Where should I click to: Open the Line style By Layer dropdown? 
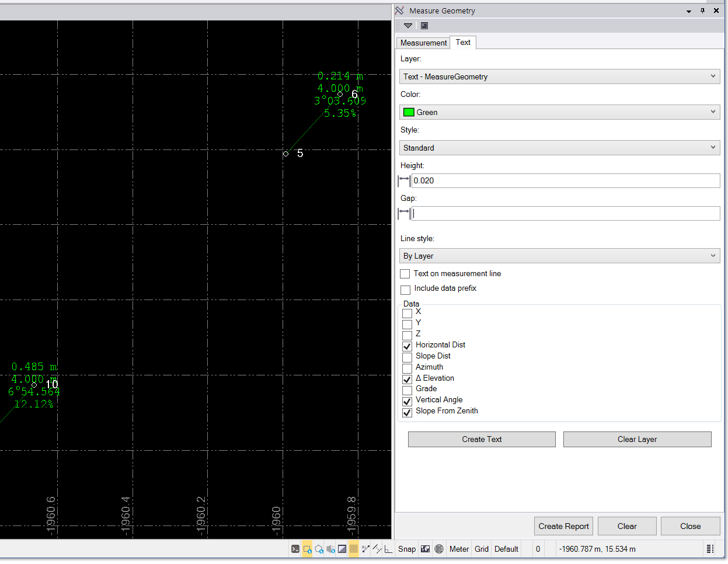559,256
